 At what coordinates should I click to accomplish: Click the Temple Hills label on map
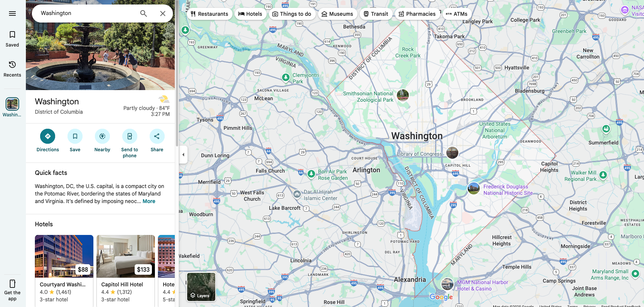(517, 267)
